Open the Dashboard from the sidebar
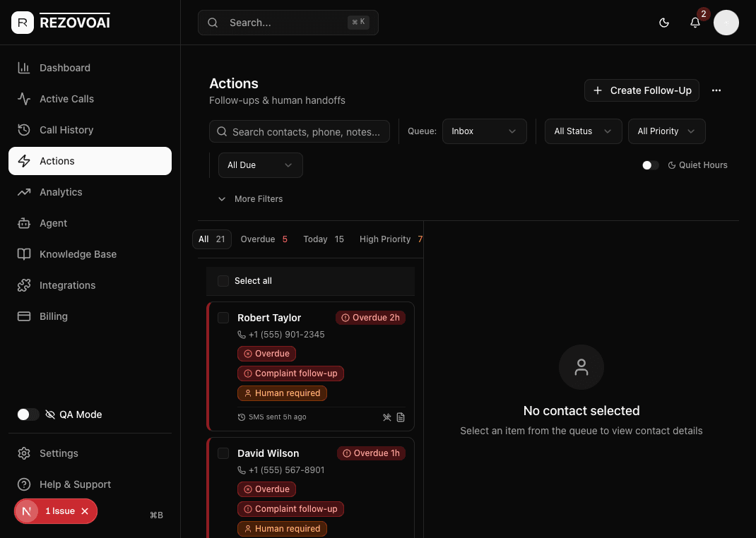Viewport: 756px width, 538px height. (65, 68)
